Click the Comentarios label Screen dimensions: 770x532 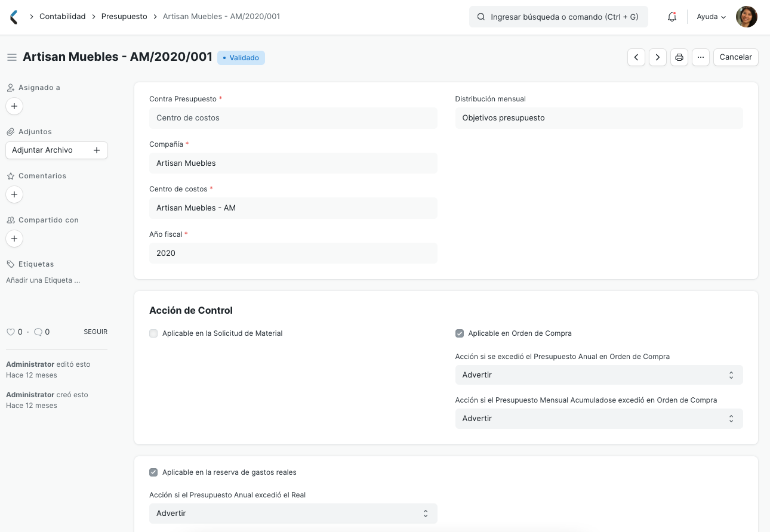(42, 176)
